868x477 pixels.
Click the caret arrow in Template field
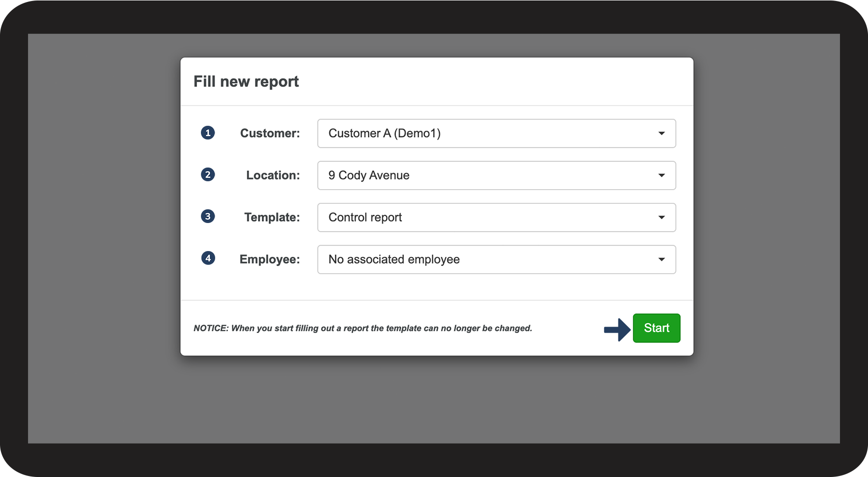(661, 218)
